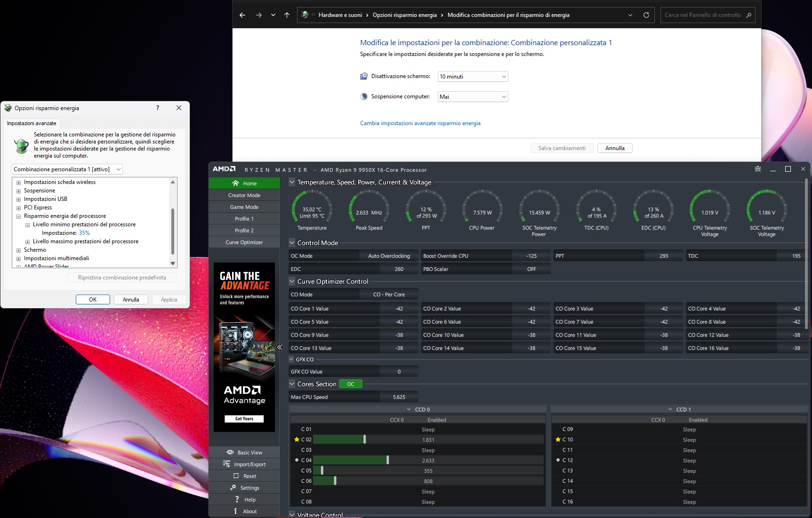Collapse Risparmio energia del processore node

[x=19, y=216]
